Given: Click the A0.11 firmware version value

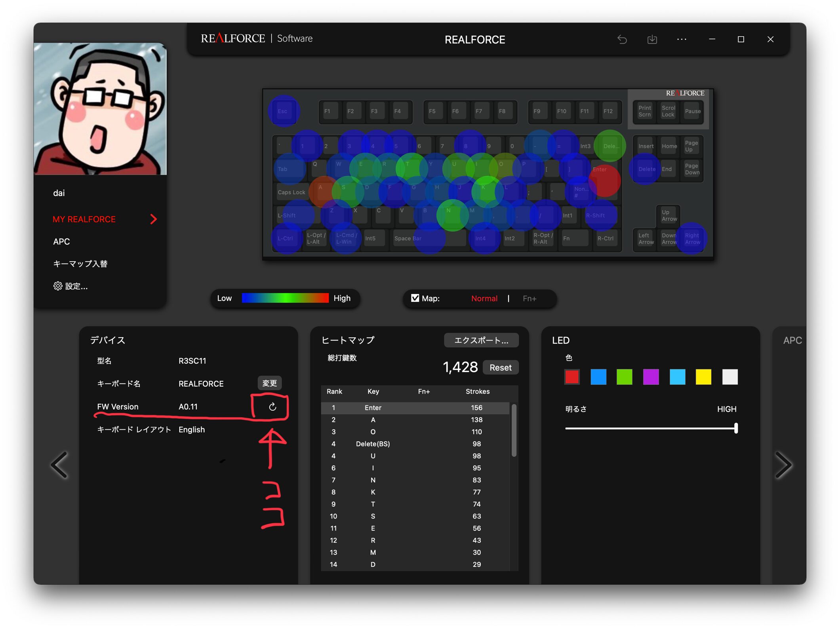Looking at the screenshot, I should pyautogui.click(x=188, y=407).
